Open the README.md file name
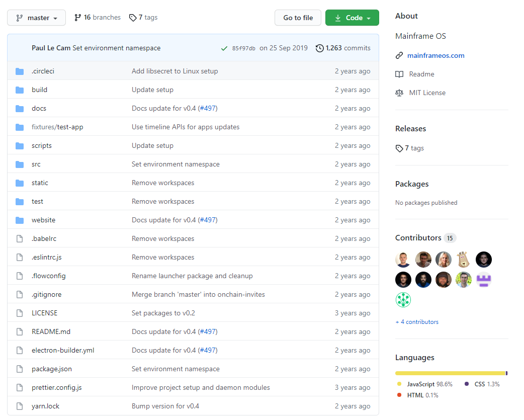524x420 pixels. tap(51, 332)
